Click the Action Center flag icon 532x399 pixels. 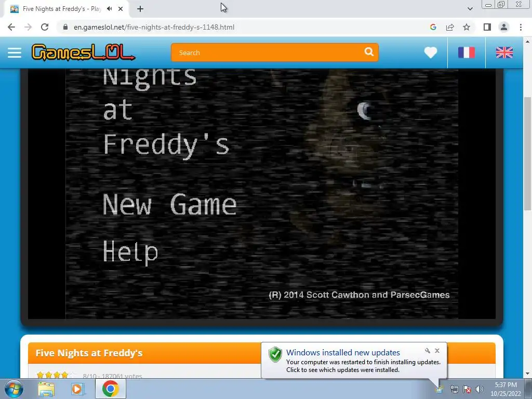coord(467,389)
